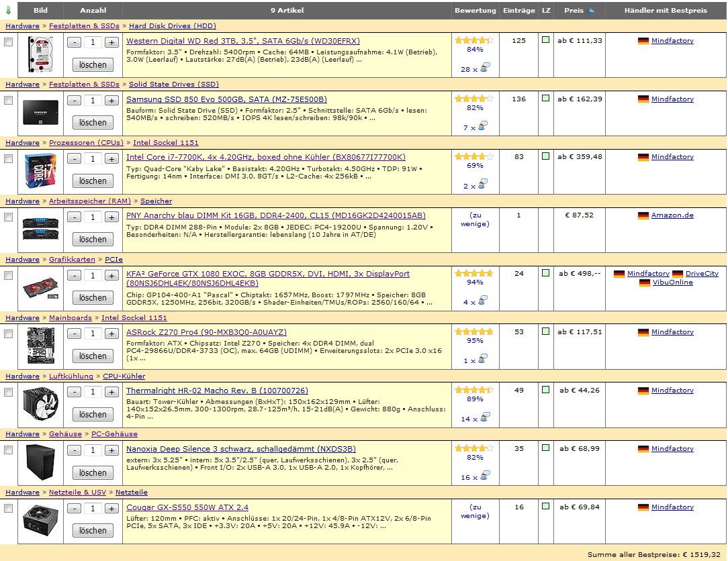Click the star rating of KFA² GeForce GTX 1080
The width and height of the screenshot is (728, 561).
pos(474,273)
